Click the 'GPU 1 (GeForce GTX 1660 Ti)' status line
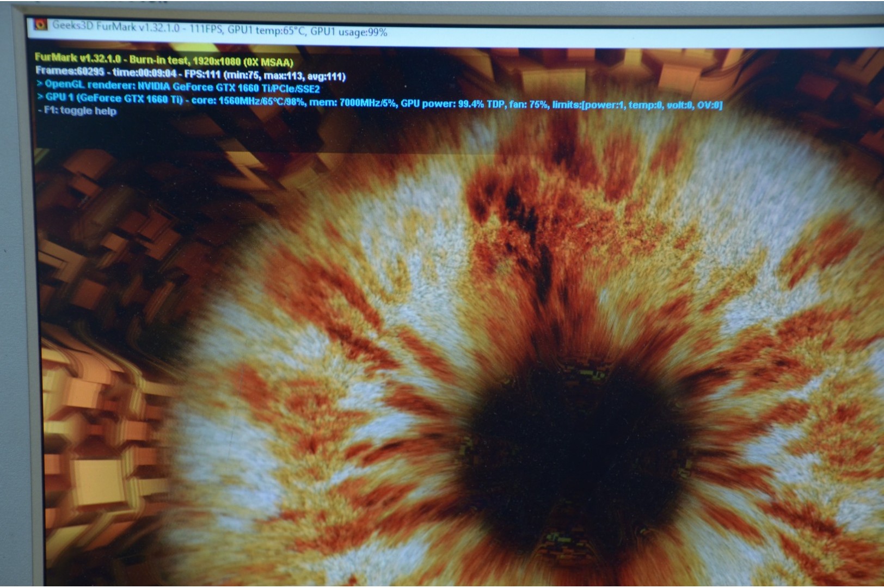 (379, 101)
